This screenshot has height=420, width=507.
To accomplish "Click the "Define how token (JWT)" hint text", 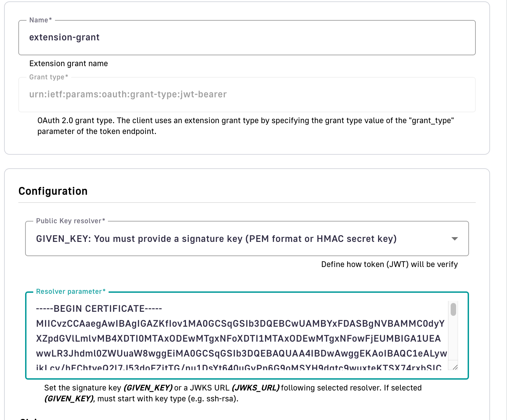I will pos(389,264).
